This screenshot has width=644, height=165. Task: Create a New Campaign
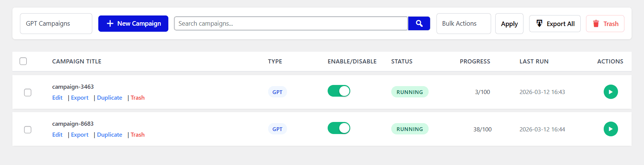pyautogui.click(x=133, y=23)
